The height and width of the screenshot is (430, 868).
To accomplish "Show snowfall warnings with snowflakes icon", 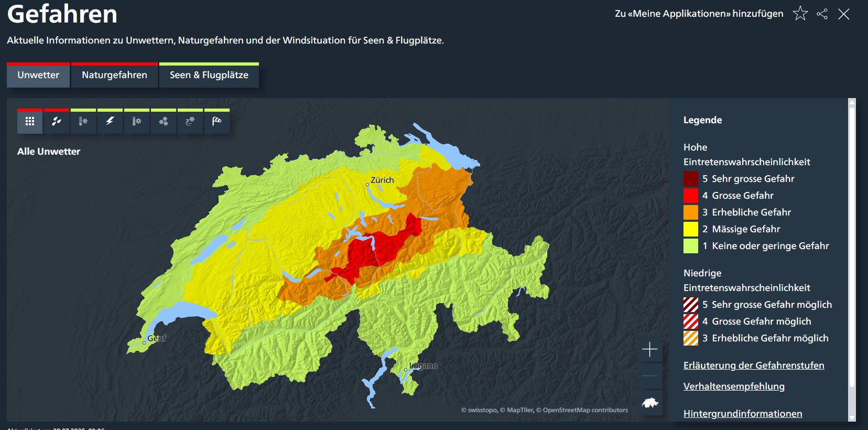I will pos(164,122).
